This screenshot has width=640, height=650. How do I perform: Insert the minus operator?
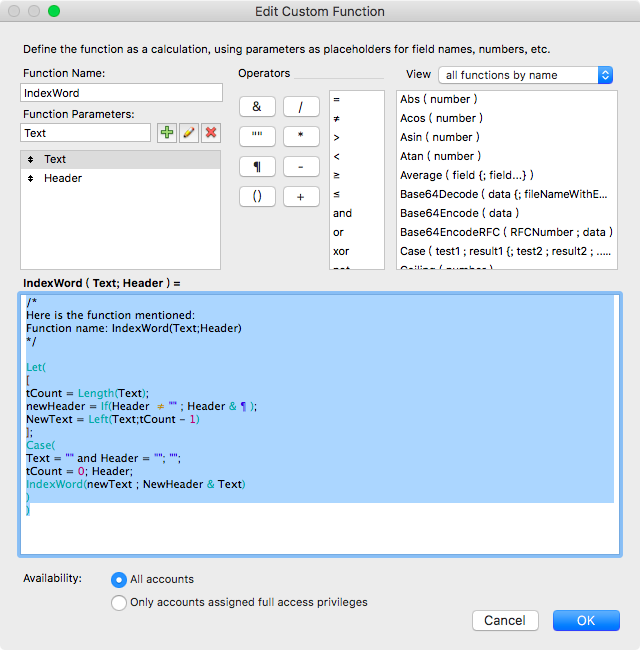click(x=301, y=167)
